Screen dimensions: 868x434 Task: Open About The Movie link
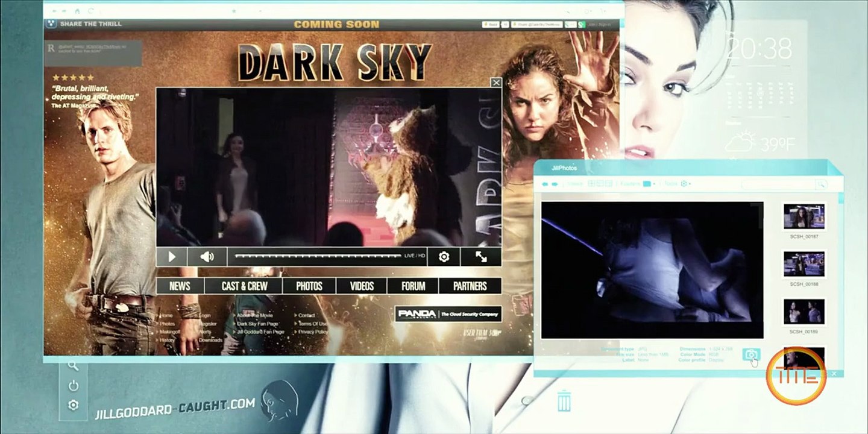coord(255,315)
